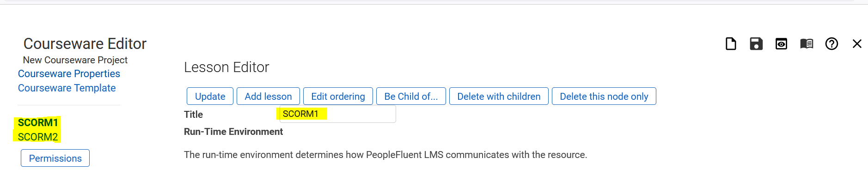Open Edit ordering
This screenshot has width=868, height=170.
point(338,96)
